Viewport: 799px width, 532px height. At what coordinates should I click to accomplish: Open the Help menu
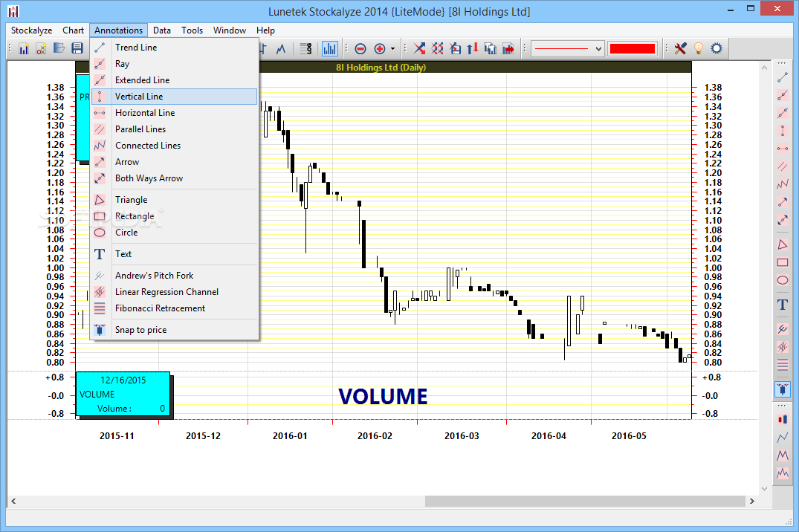pyautogui.click(x=265, y=30)
